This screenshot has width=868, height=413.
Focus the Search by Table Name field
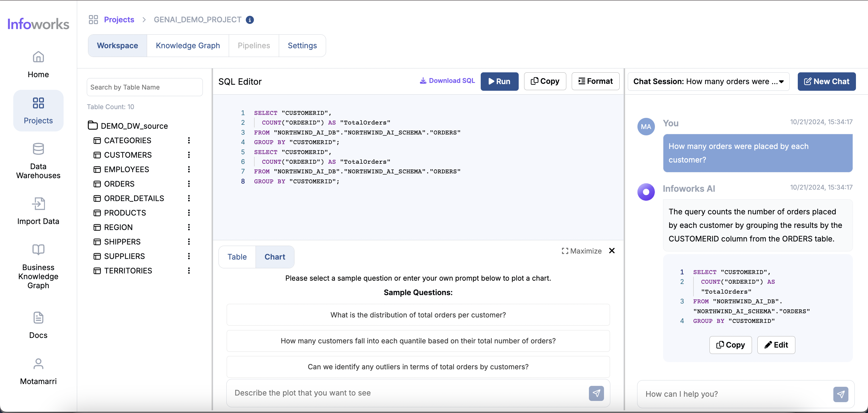tap(145, 87)
